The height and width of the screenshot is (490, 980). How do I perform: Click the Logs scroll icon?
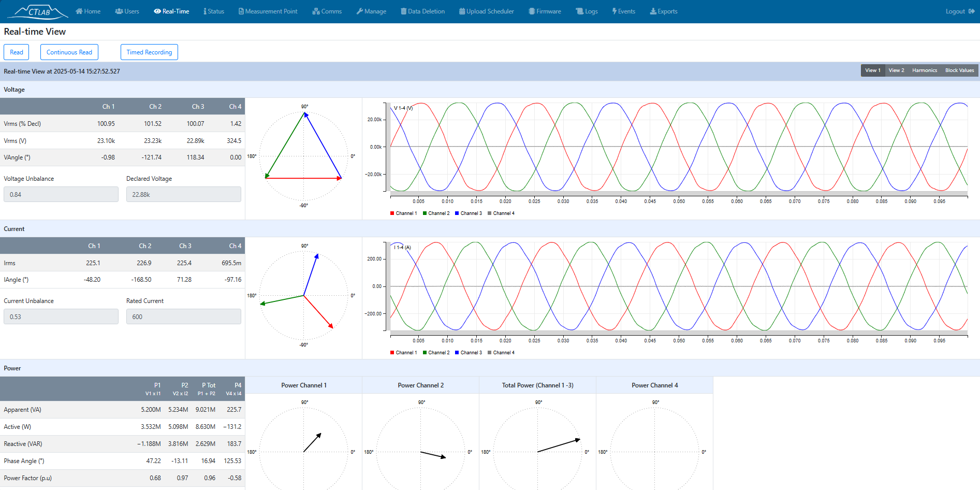[x=580, y=11]
